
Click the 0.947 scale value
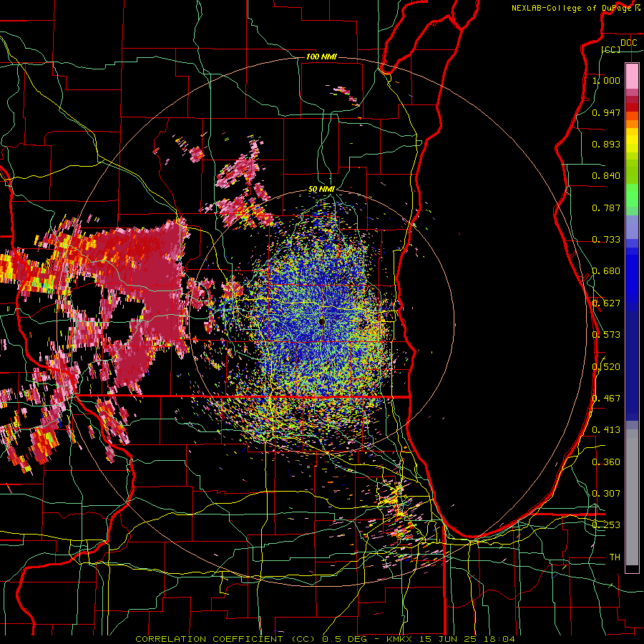pos(606,112)
